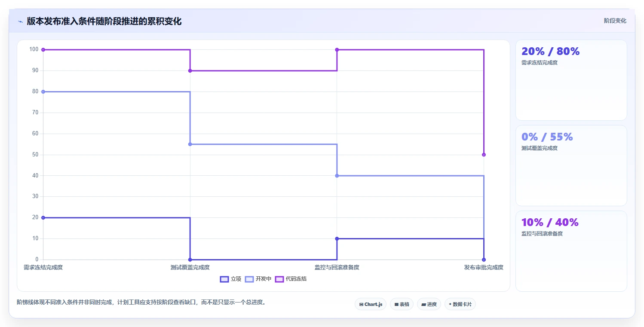Click the 表格 tag chip
644x327 pixels.
(x=402, y=304)
